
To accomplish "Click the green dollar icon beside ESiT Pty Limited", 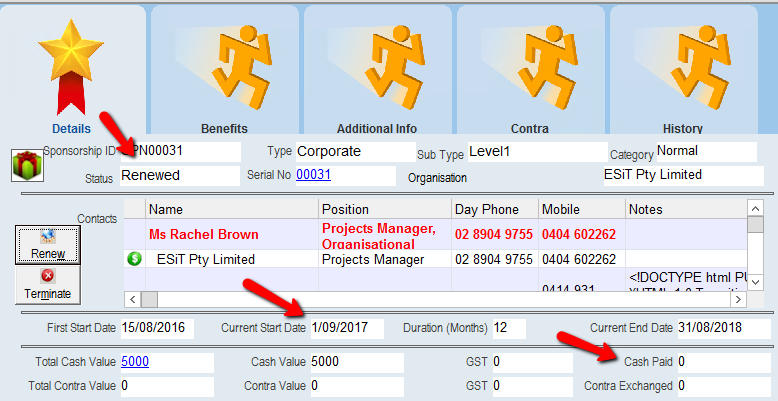I will 135,259.
